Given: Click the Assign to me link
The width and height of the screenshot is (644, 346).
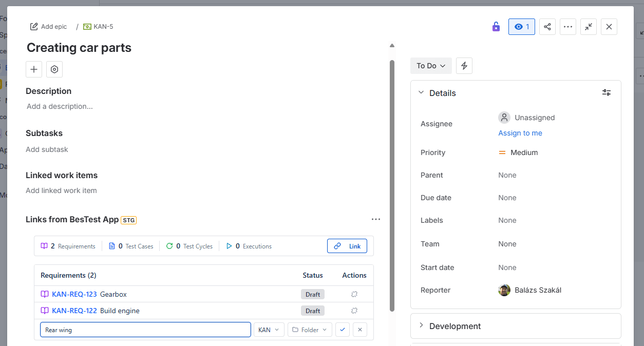Looking at the screenshot, I should click(520, 133).
